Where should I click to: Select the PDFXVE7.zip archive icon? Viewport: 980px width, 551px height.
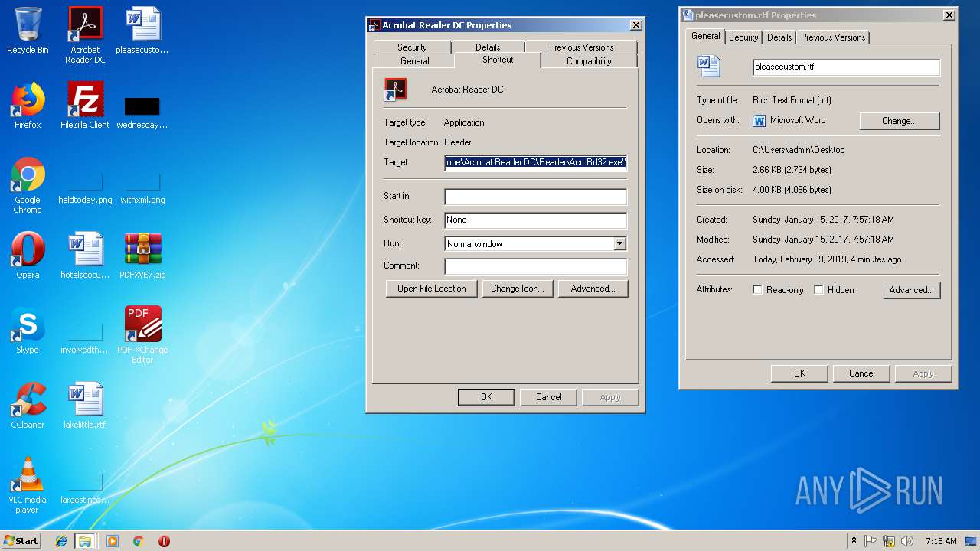pos(142,256)
